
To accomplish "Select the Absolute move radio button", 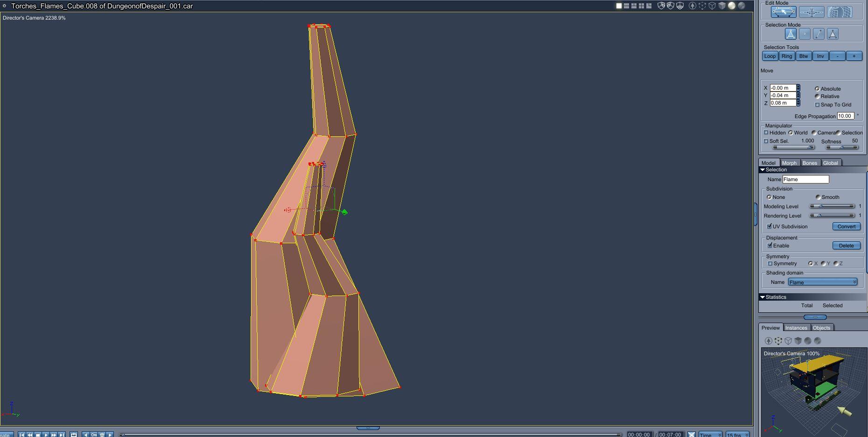I will point(817,89).
